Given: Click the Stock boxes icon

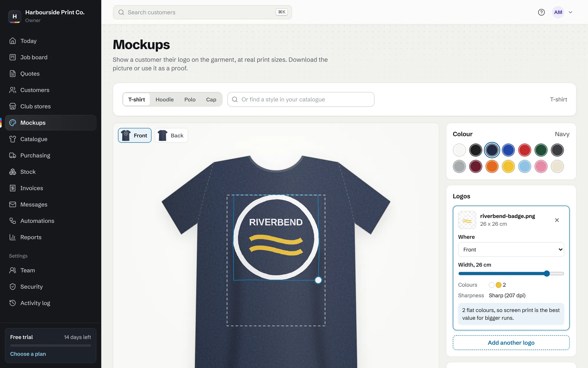Looking at the screenshot, I should point(13,172).
